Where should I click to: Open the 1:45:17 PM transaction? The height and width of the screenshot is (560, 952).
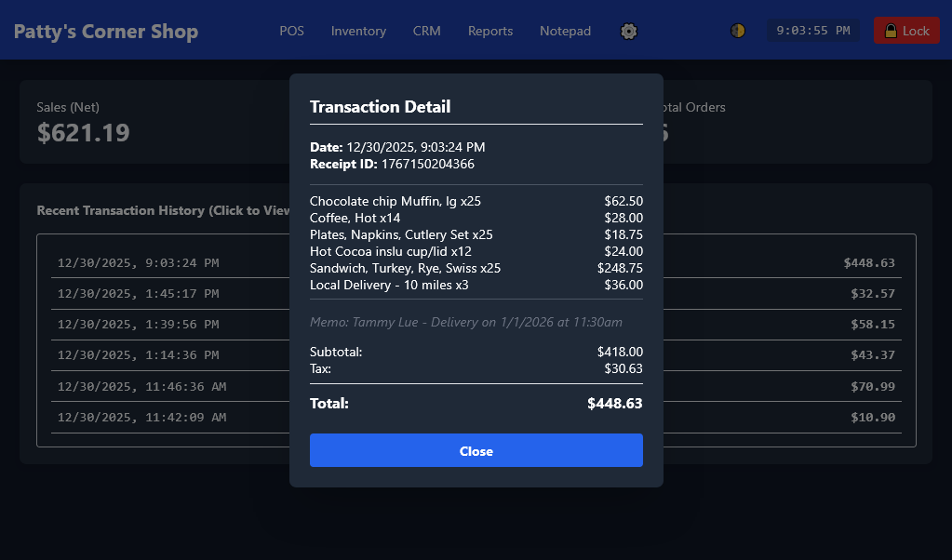[x=139, y=294]
